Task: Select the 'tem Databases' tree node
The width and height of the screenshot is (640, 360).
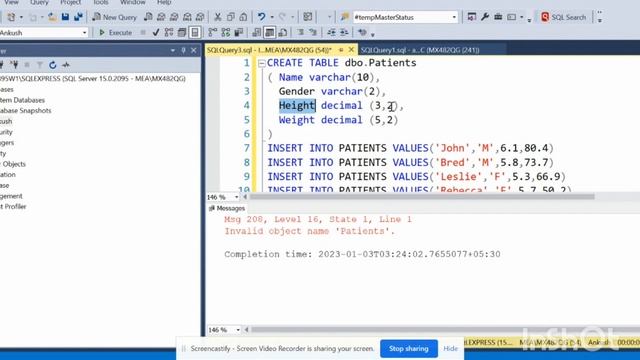Action: coord(22,100)
